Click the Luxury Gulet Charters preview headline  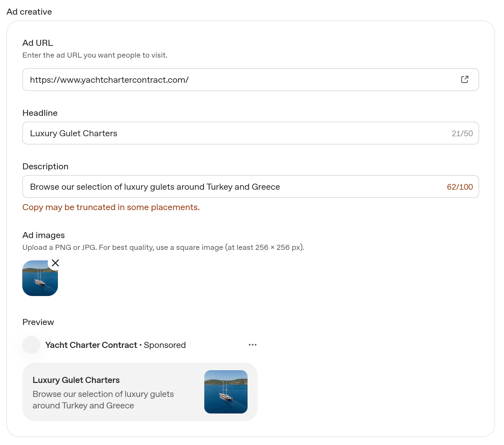pyautogui.click(x=76, y=380)
